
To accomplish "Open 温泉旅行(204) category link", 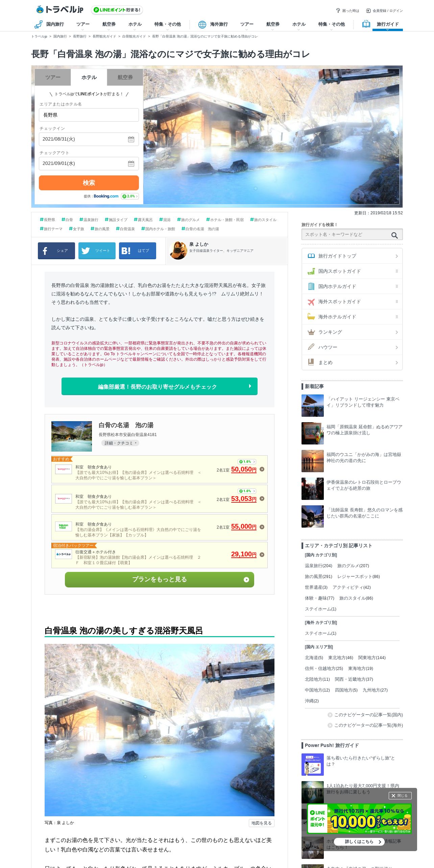I will (318, 566).
